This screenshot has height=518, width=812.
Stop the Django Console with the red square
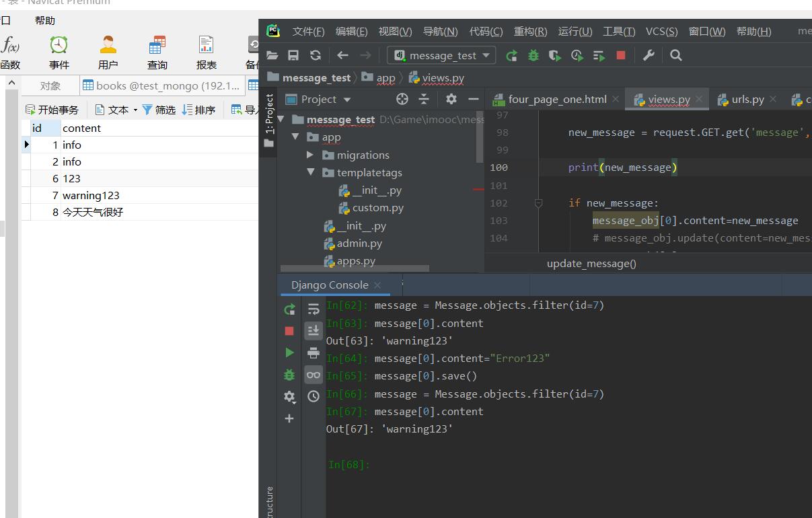coord(289,331)
